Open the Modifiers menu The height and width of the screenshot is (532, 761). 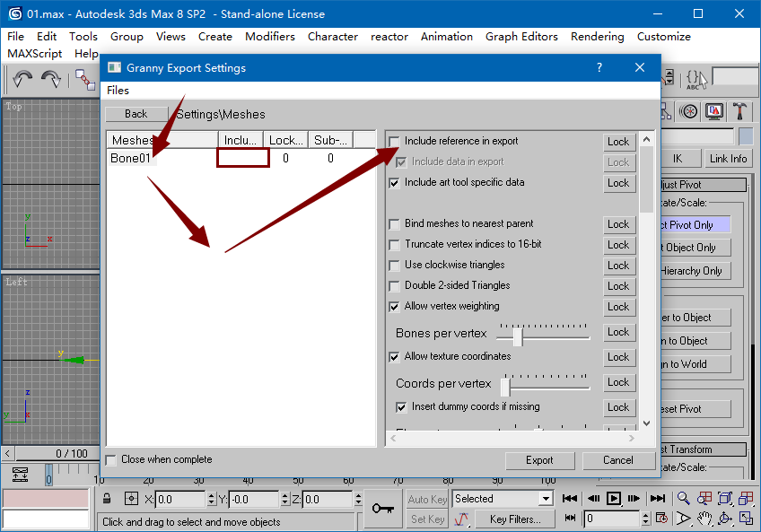coord(270,37)
